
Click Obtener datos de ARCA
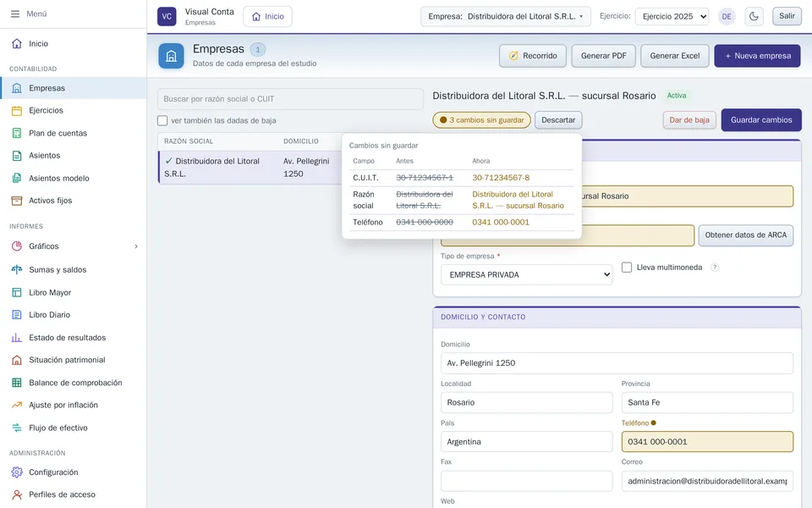coord(746,235)
